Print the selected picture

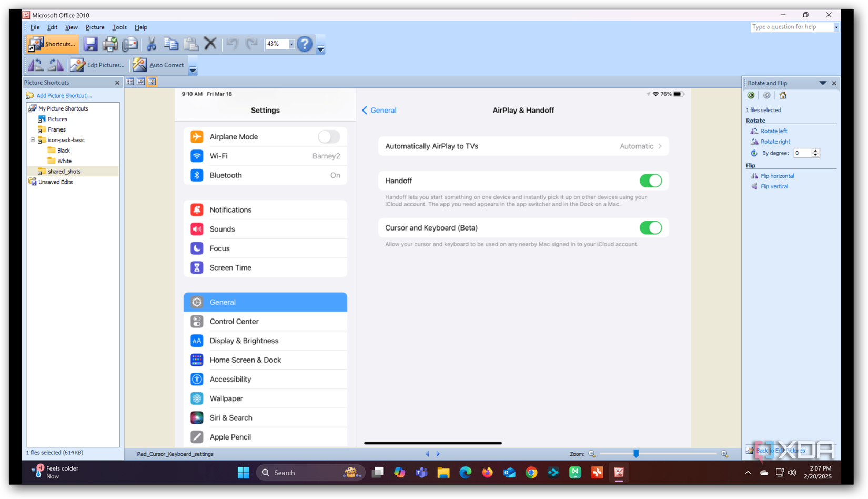110,44
